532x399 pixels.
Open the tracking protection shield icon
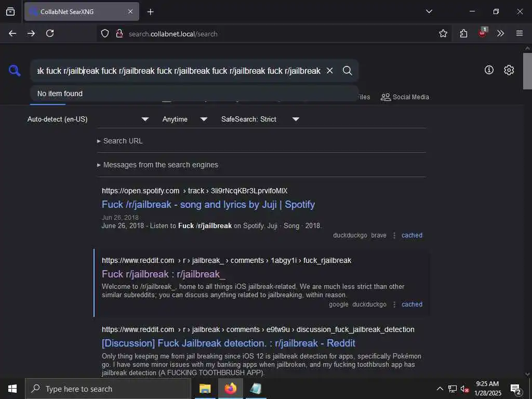coord(105,33)
